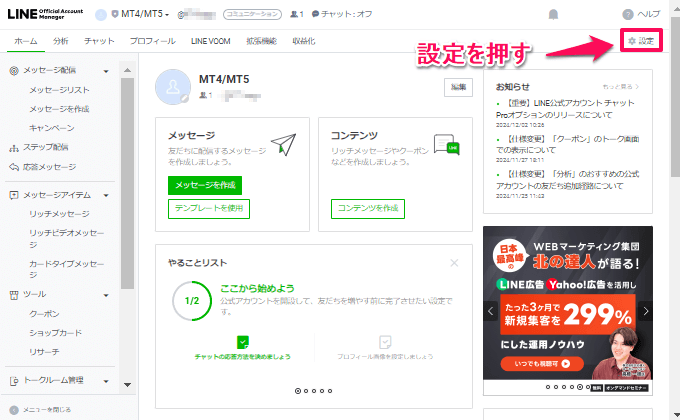Click the ステップ配信 sidebar icon
The image size is (680, 420).
[x=14, y=148]
